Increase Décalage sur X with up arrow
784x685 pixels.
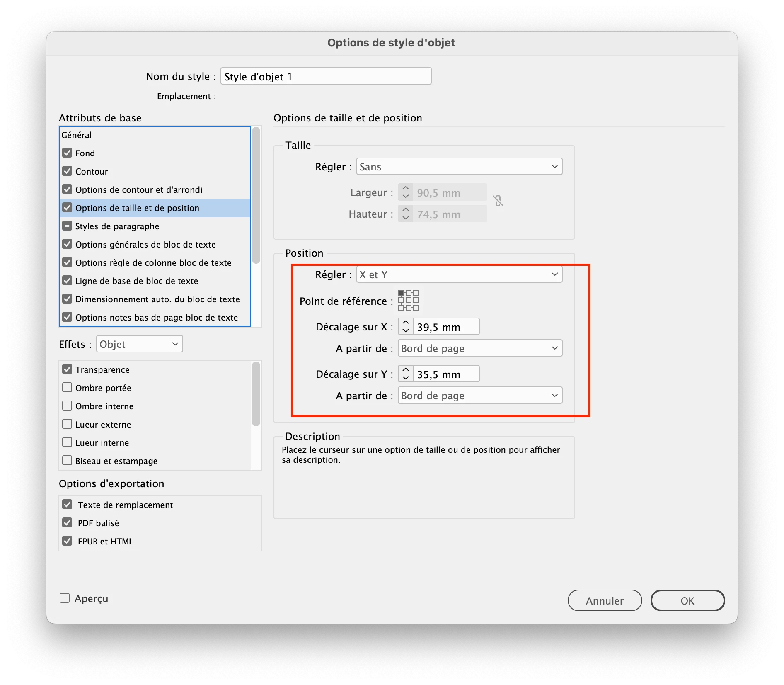tap(406, 323)
